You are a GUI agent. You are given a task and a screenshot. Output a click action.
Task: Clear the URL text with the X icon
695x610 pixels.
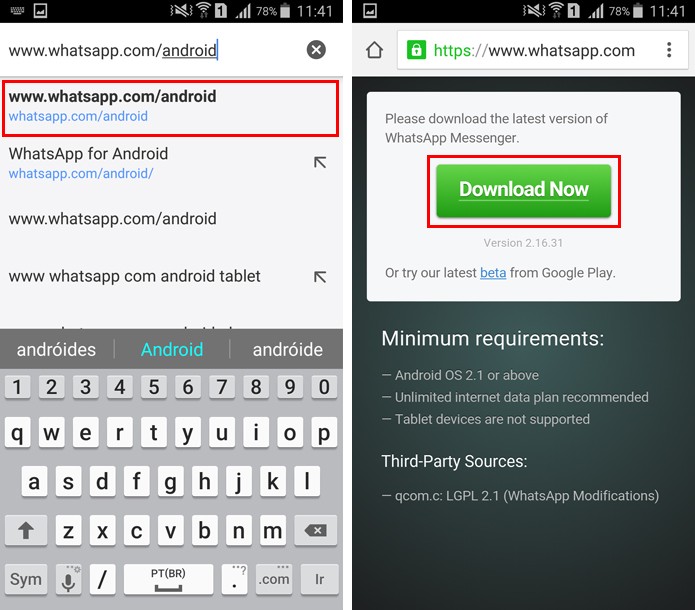coord(316,50)
